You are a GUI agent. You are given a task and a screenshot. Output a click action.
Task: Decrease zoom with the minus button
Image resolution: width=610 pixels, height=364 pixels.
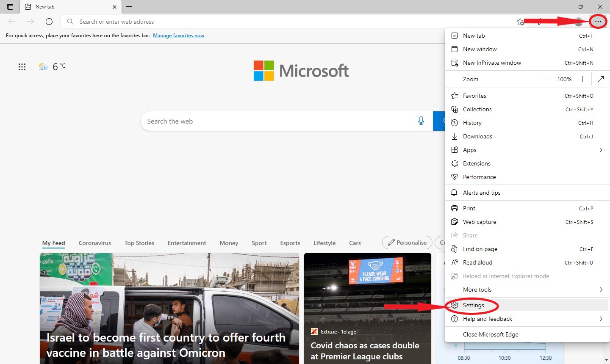coord(546,79)
